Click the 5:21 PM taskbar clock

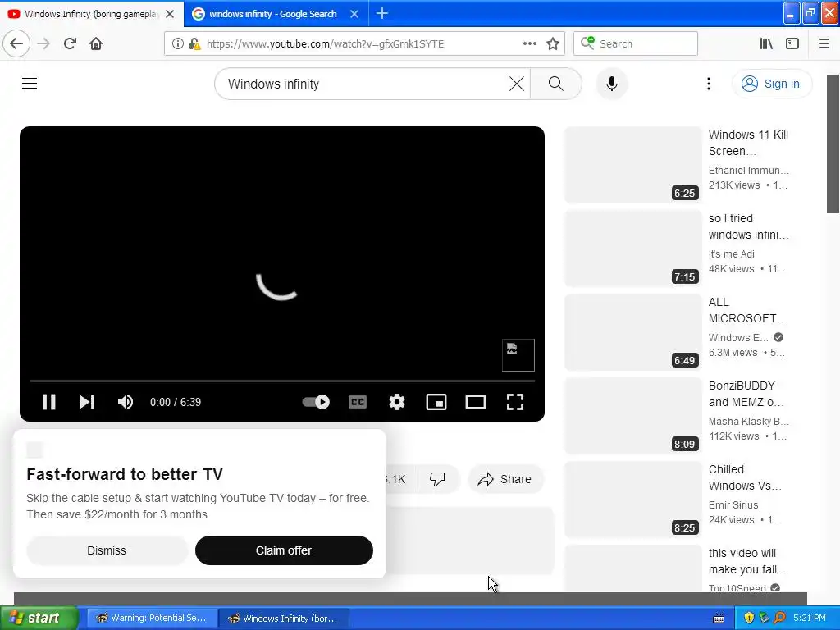(x=810, y=618)
